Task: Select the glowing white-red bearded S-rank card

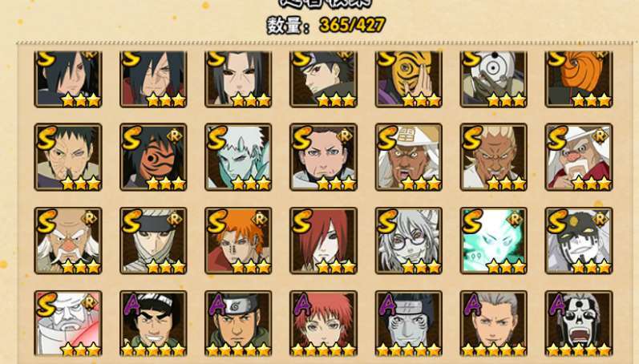Action: pos(68,324)
